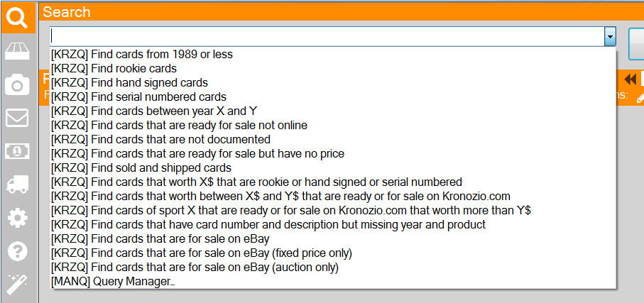Open the Search magnifier sidebar icon
The height and width of the screenshot is (303, 644).
[18, 18]
